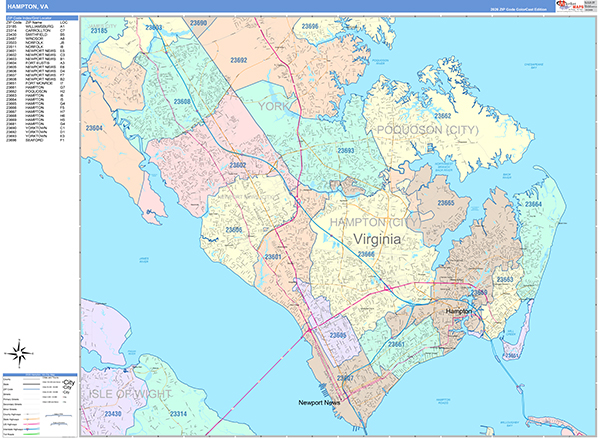Click ZIP label 23314 on the map
600x438 pixels.
point(178,414)
